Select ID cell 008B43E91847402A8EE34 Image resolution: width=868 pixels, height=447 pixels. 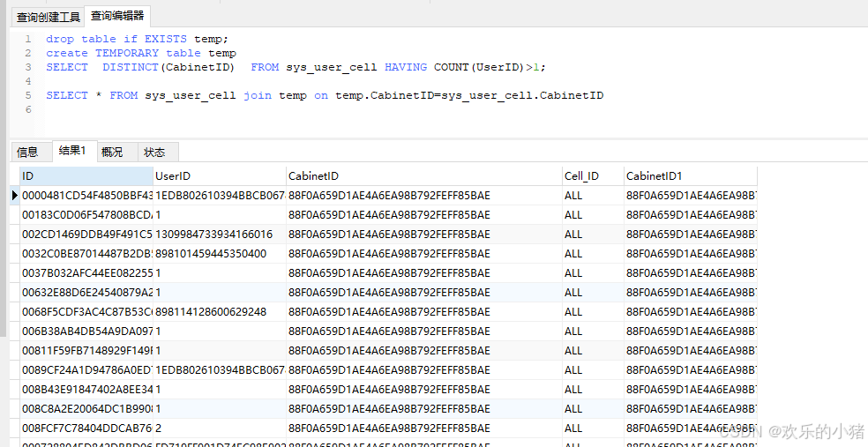(x=86, y=390)
